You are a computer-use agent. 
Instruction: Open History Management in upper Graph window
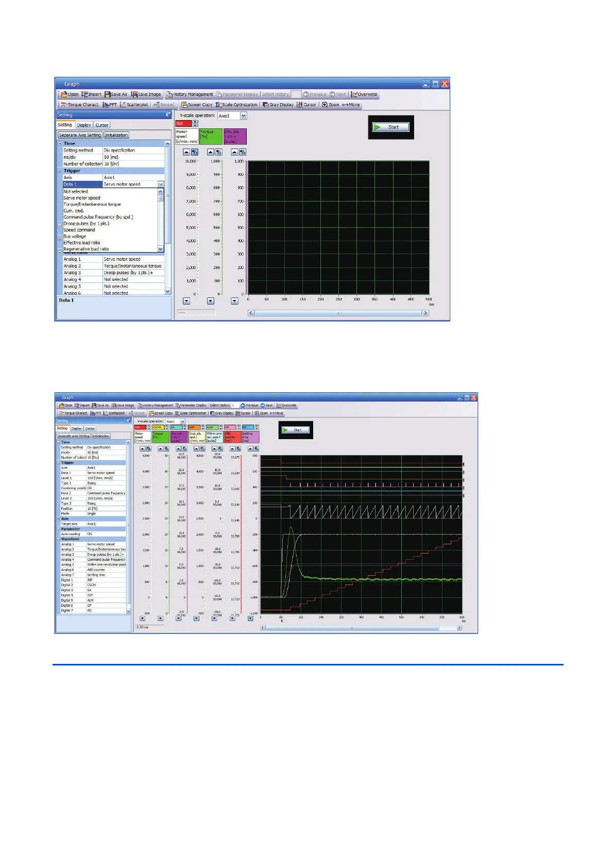click(189, 94)
